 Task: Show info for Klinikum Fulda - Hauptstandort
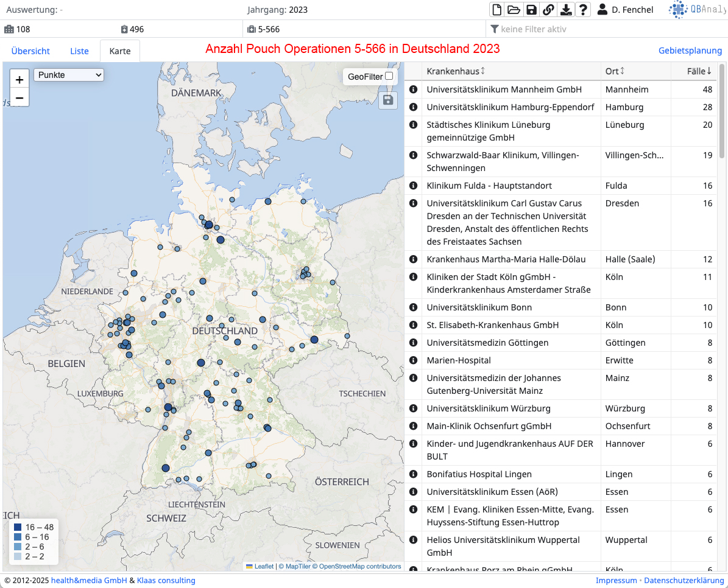[x=413, y=186]
